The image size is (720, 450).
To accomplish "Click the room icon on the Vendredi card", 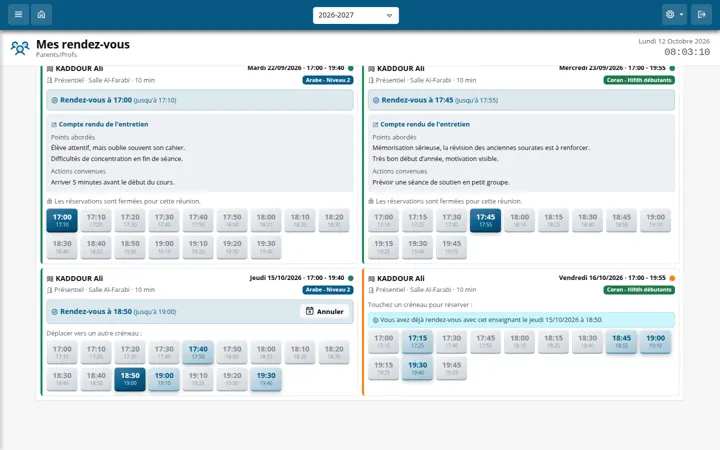I will tap(371, 290).
